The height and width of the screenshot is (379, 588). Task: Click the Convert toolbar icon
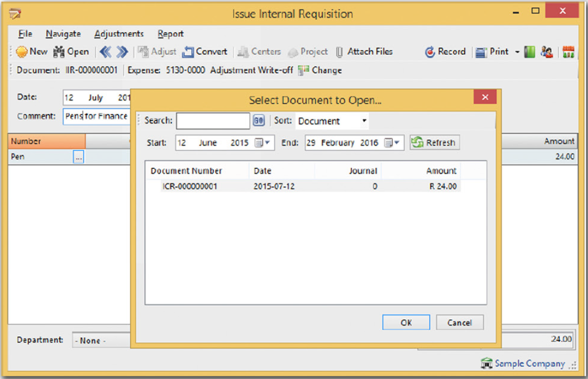tap(188, 52)
